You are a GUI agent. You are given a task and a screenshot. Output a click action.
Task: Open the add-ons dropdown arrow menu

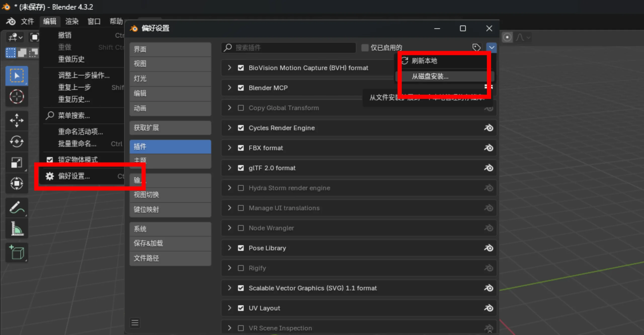point(492,47)
